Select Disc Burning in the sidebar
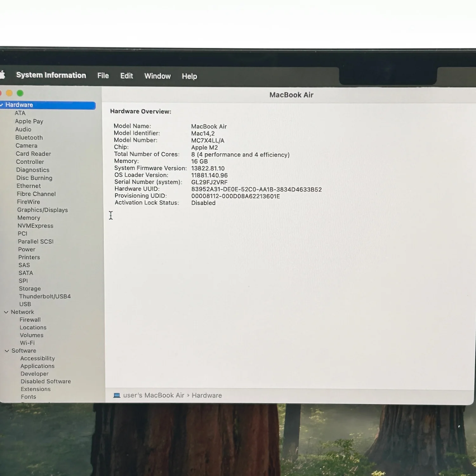This screenshot has width=476, height=476. click(x=35, y=178)
